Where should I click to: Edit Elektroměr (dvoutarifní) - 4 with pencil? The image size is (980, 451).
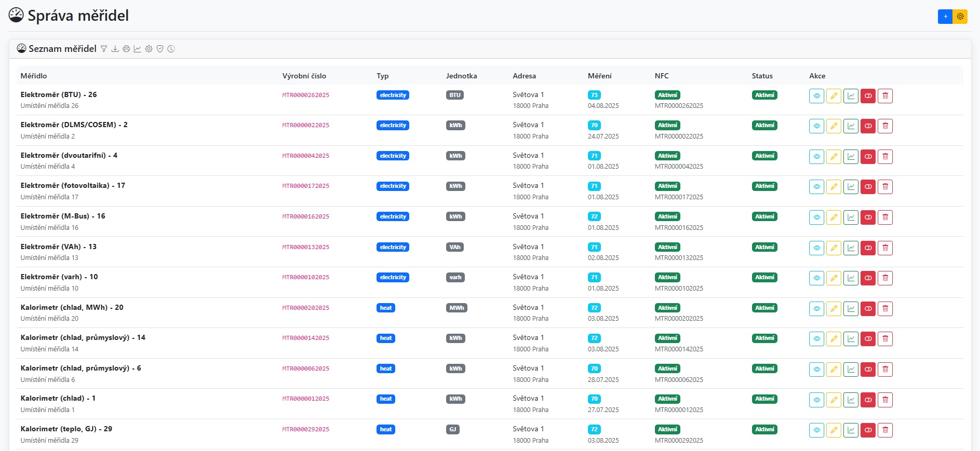point(834,157)
